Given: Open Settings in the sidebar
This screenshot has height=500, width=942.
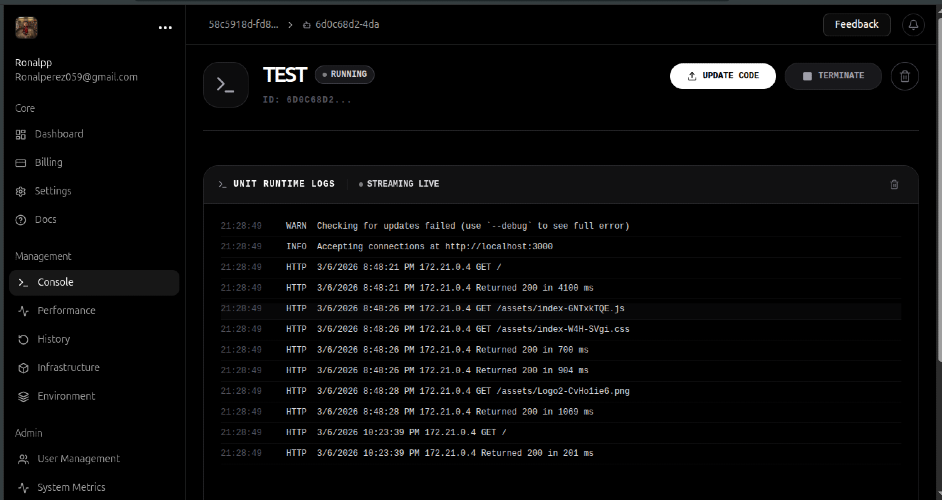Looking at the screenshot, I should pyautogui.click(x=53, y=191).
